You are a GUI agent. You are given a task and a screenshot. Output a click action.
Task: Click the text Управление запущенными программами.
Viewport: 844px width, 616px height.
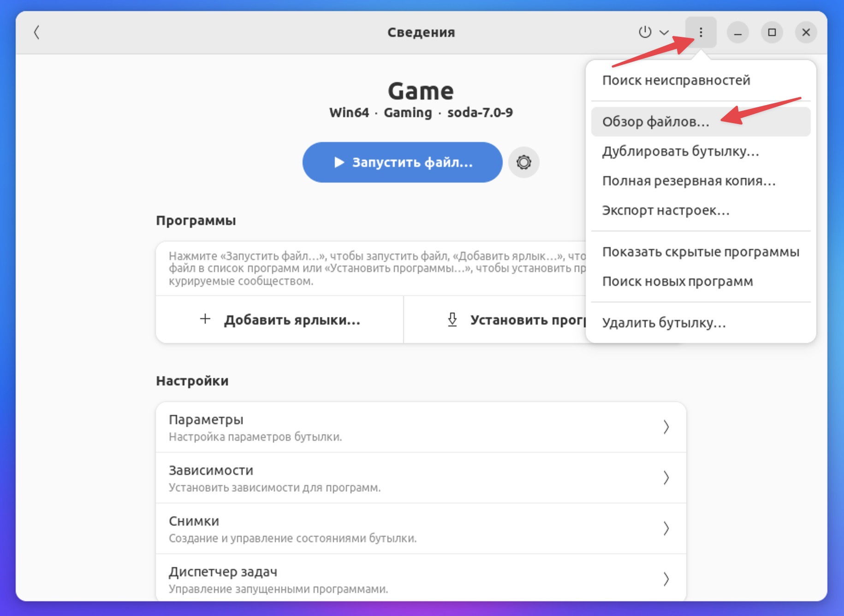click(x=279, y=589)
